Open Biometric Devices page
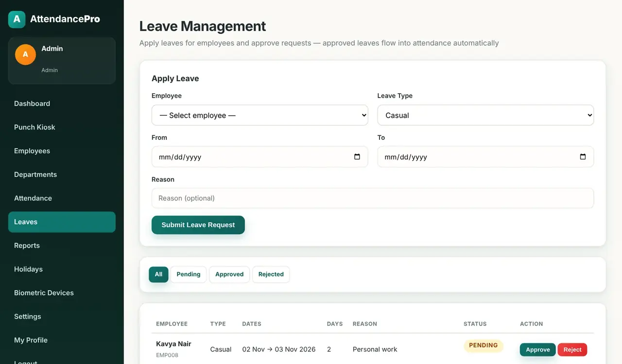Viewport: 622px width, 364px height. tap(62, 293)
